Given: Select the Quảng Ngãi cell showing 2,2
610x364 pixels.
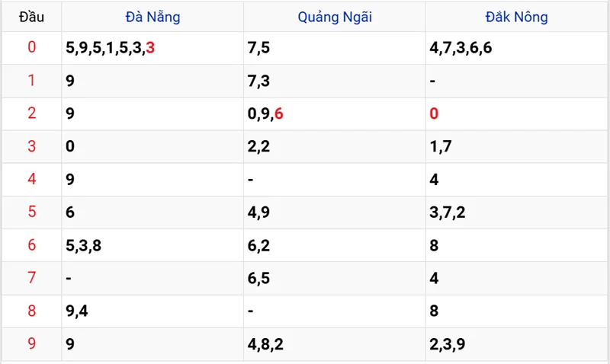Looking at the screenshot, I should pos(258,147).
